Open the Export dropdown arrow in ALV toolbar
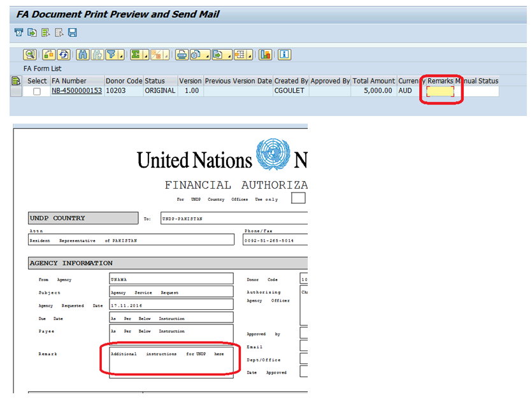This screenshot has width=532, height=399. tap(229, 57)
